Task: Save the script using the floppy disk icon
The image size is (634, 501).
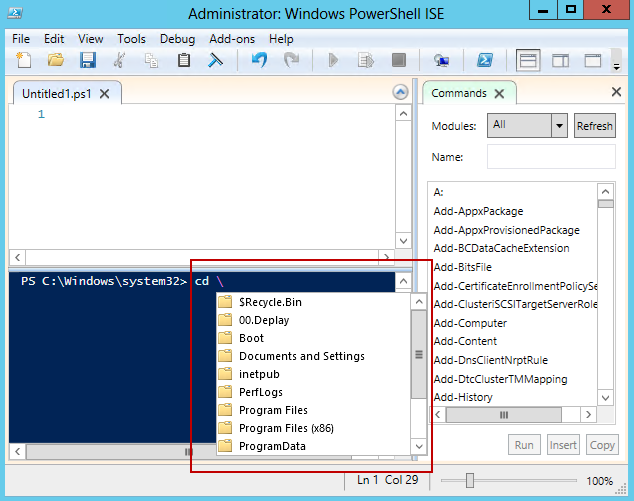Action: point(87,61)
